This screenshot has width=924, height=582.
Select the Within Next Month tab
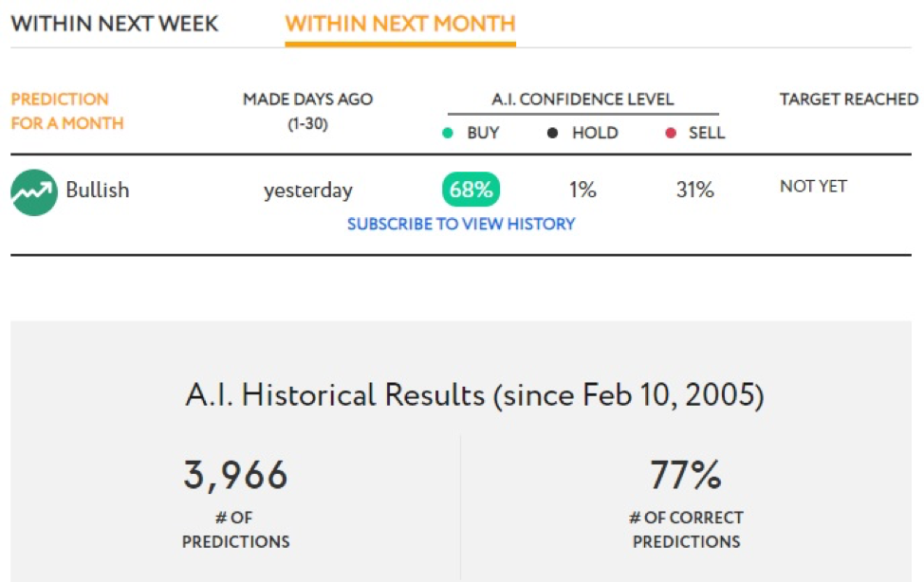point(400,24)
